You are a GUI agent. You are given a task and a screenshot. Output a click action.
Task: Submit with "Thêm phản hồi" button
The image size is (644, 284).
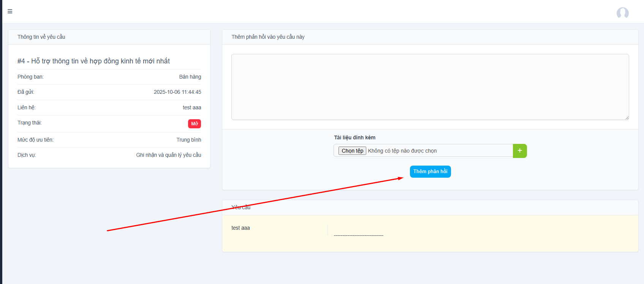tap(430, 172)
